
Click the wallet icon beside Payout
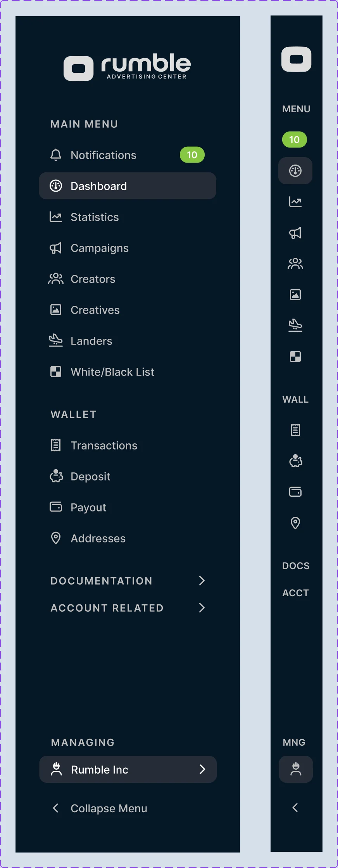click(56, 507)
